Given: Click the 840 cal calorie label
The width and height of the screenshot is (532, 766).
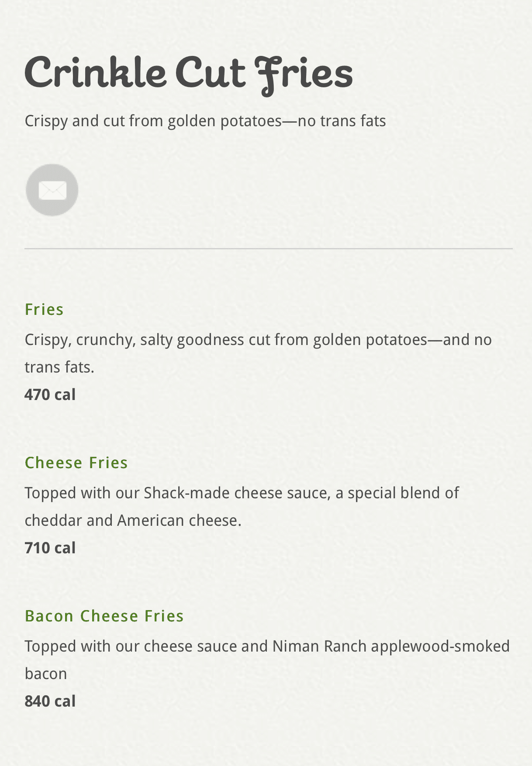Looking at the screenshot, I should tap(50, 701).
